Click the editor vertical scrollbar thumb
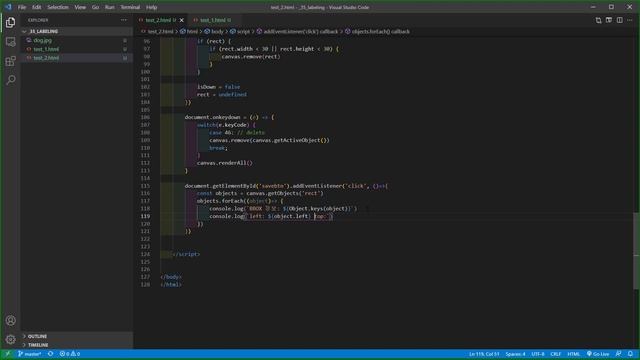Image resolution: width=640 pixels, height=360 pixels. (636, 251)
